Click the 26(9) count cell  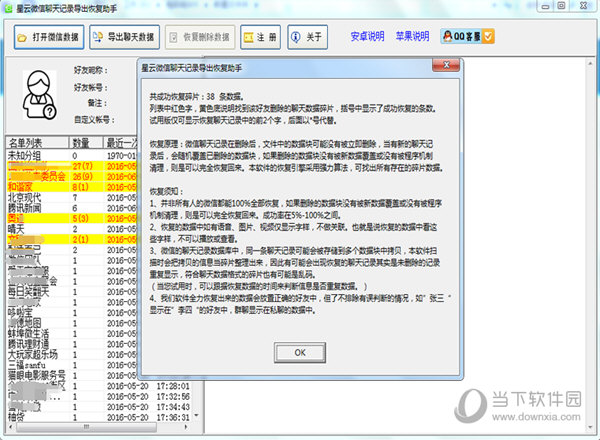point(83,177)
